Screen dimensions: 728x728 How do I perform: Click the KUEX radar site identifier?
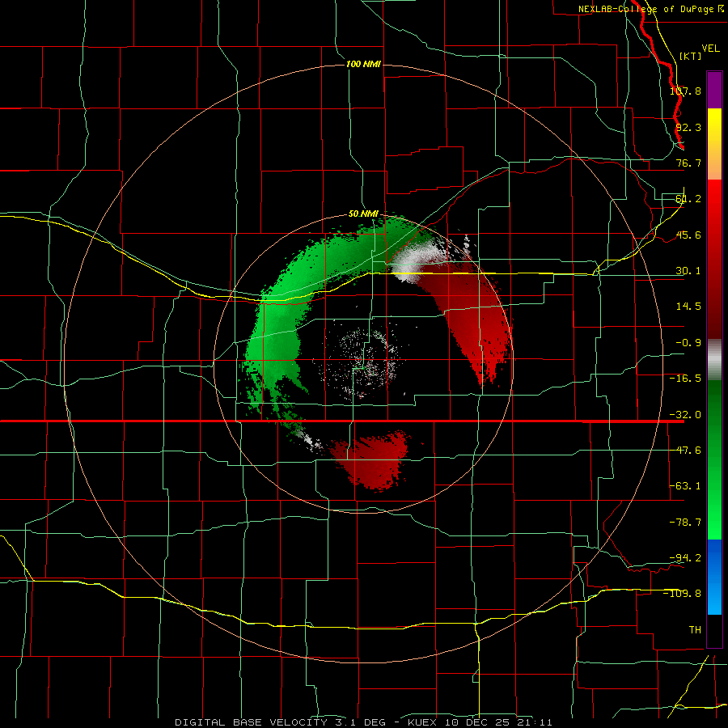click(x=424, y=722)
